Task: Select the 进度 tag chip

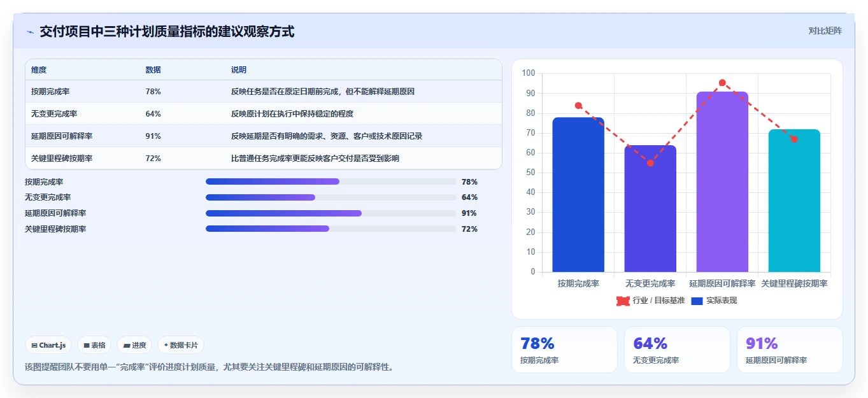Action: tap(134, 345)
